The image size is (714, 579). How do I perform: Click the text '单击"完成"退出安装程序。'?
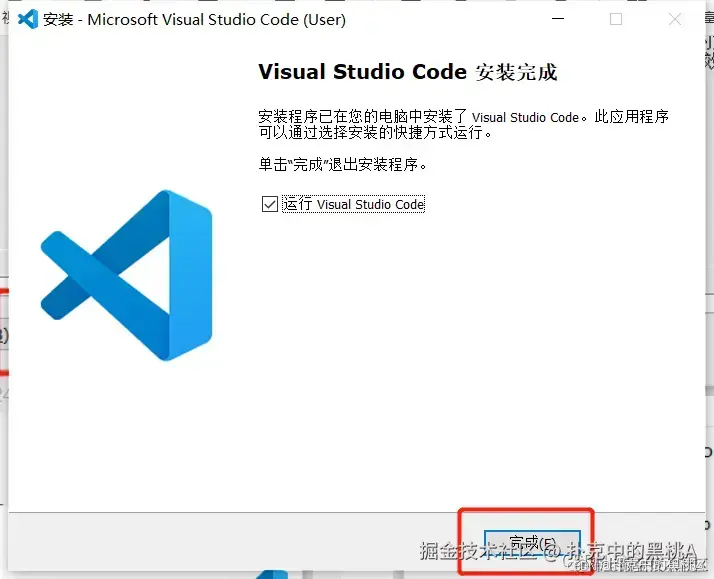click(x=342, y=164)
